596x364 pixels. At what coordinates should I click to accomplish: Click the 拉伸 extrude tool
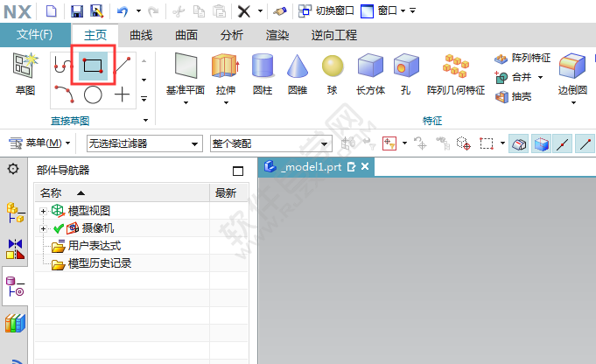pyautogui.click(x=226, y=74)
